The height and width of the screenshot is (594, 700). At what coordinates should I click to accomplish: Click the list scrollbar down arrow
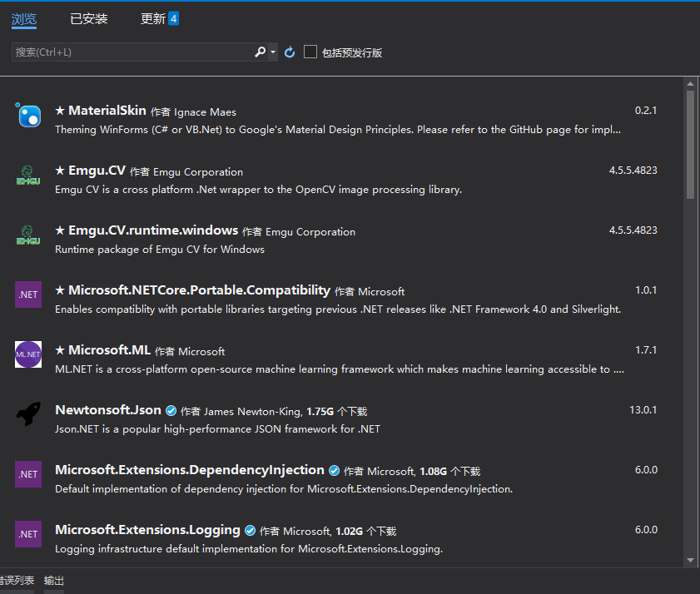coord(691,560)
